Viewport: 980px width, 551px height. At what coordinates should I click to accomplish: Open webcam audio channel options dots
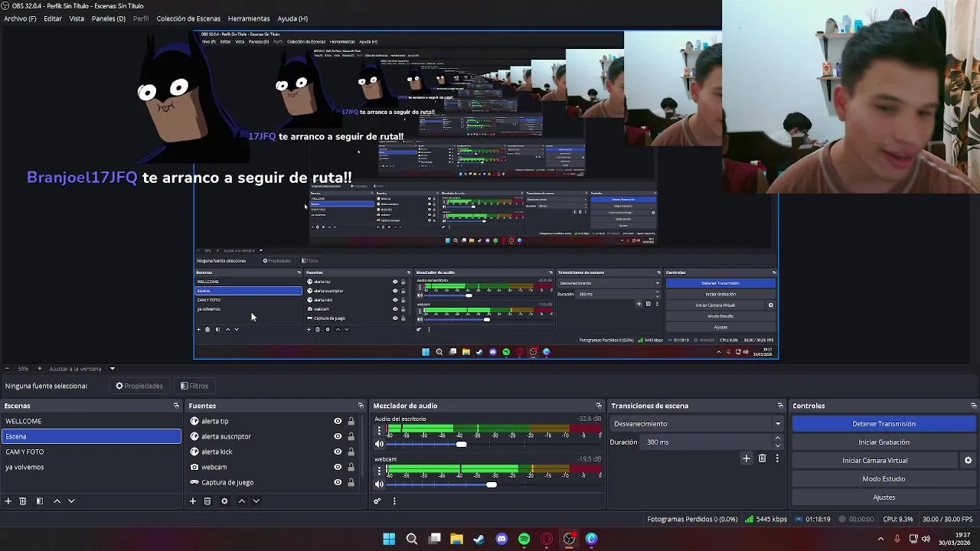pos(379,471)
